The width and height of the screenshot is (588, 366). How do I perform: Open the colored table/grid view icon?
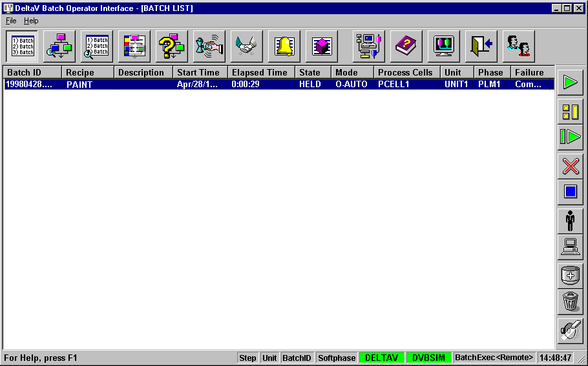click(x=134, y=46)
